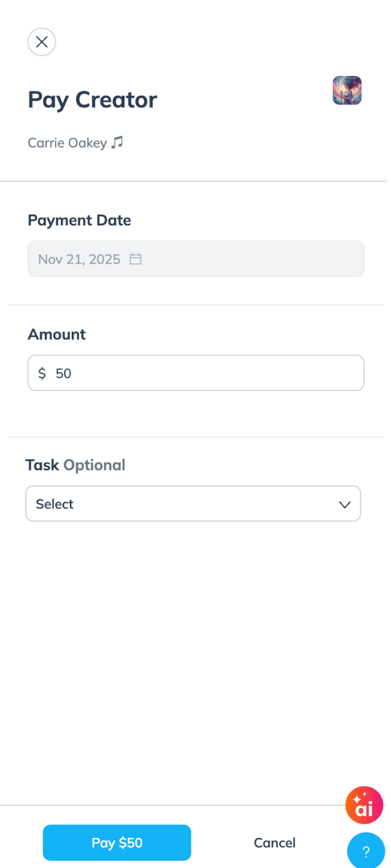Image resolution: width=391 pixels, height=868 pixels.
Task: Click the creator avatar thumbnail
Action: click(347, 91)
